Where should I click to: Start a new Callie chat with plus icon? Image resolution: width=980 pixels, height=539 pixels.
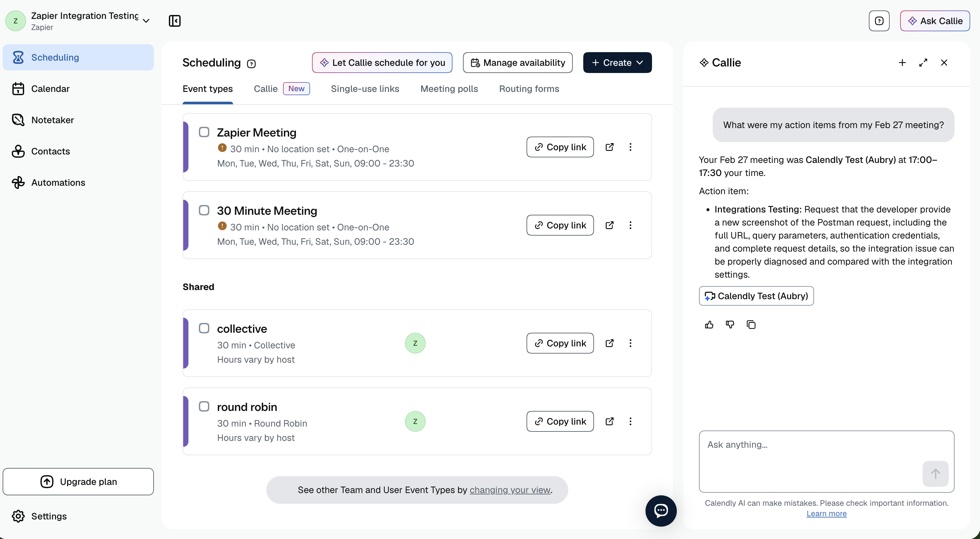click(x=902, y=62)
